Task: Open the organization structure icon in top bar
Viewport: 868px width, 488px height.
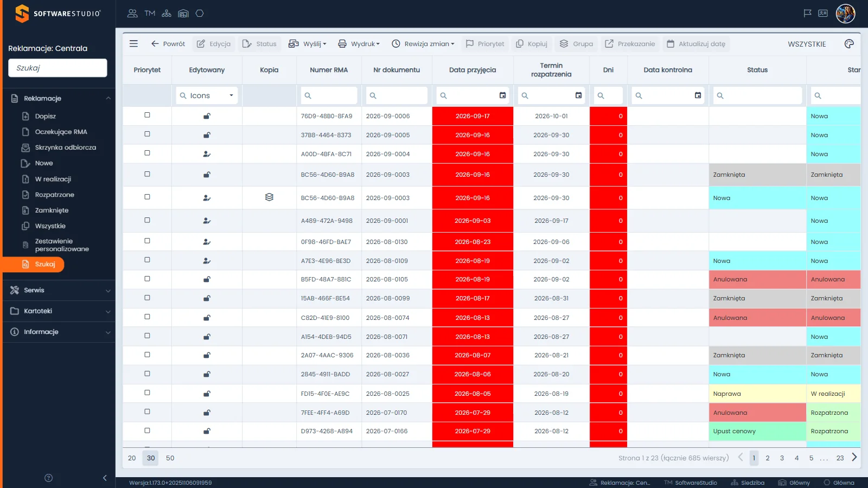Action: pyautogui.click(x=167, y=14)
